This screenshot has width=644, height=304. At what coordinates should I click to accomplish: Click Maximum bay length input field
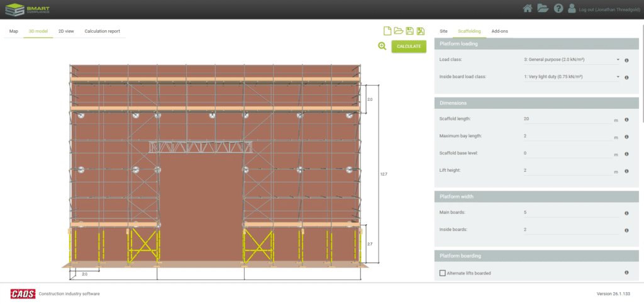click(567, 136)
